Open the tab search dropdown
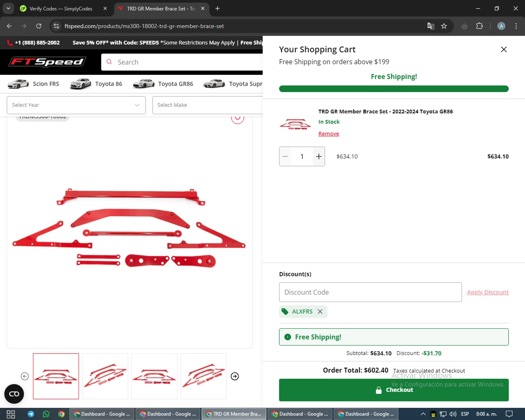Screen dimensions: 525x420 click(x=8, y=8)
